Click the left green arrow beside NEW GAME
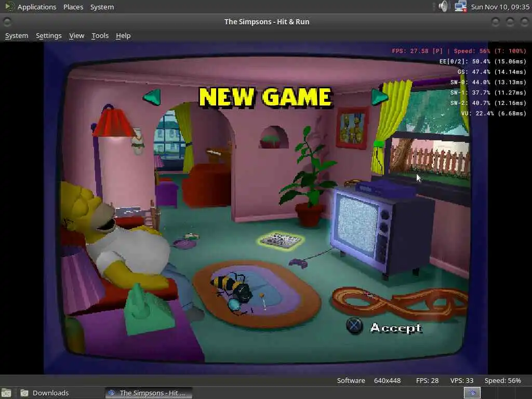 click(x=152, y=97)
